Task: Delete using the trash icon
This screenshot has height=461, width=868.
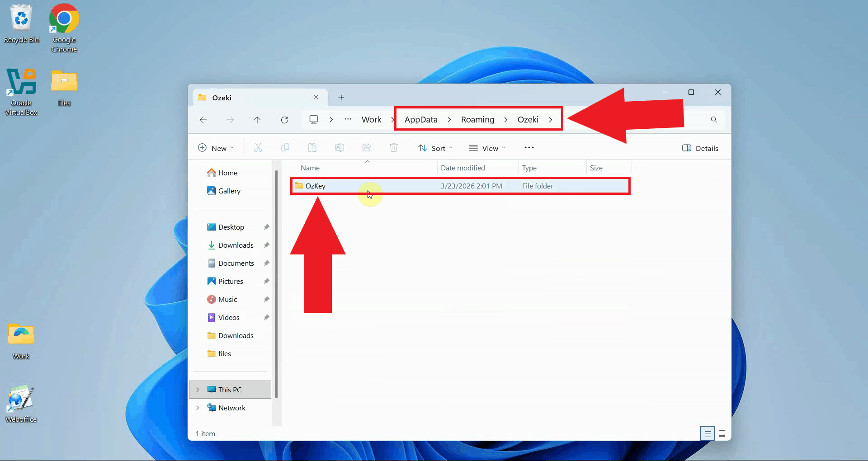Action: (393, 147)
